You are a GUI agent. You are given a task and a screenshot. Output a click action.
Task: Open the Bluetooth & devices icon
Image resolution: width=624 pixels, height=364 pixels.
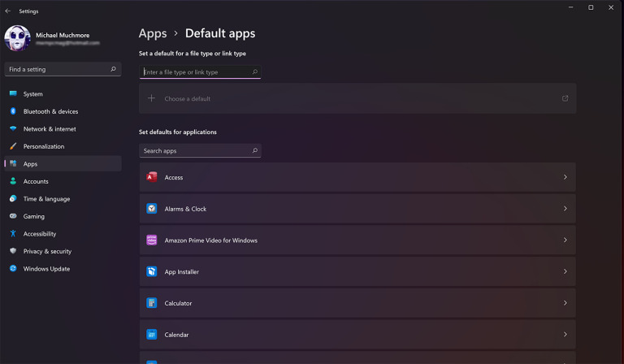(x=13, y=111)
